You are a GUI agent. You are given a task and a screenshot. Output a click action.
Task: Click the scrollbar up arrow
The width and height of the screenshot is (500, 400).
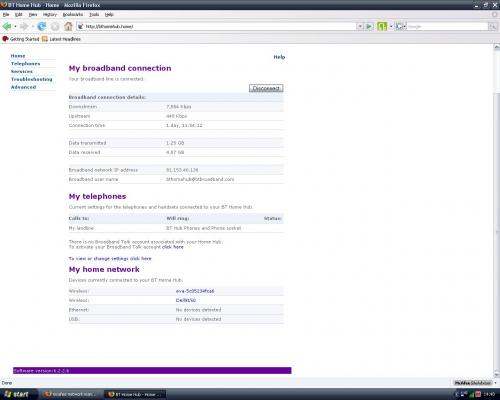click(496, 47)
